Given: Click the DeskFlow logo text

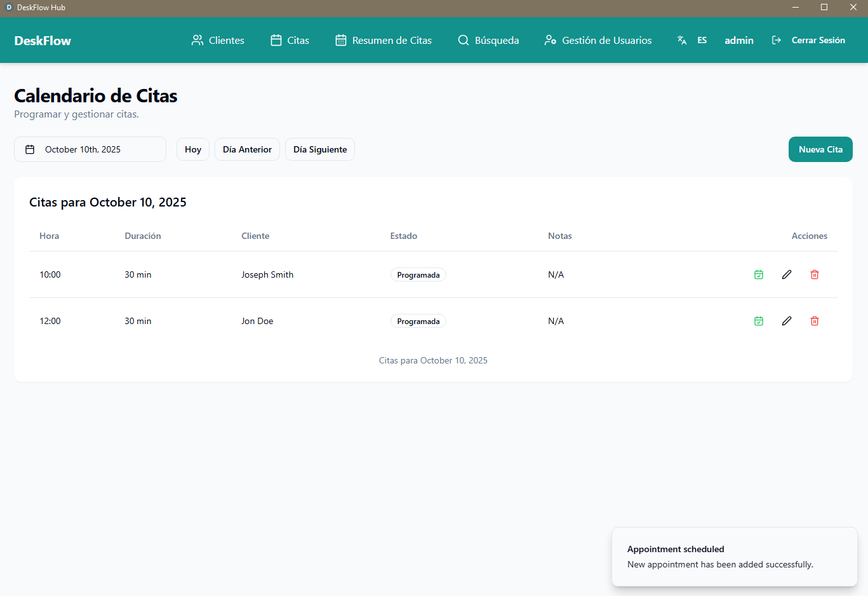Looking at the screenshot, I should (43, 41).
